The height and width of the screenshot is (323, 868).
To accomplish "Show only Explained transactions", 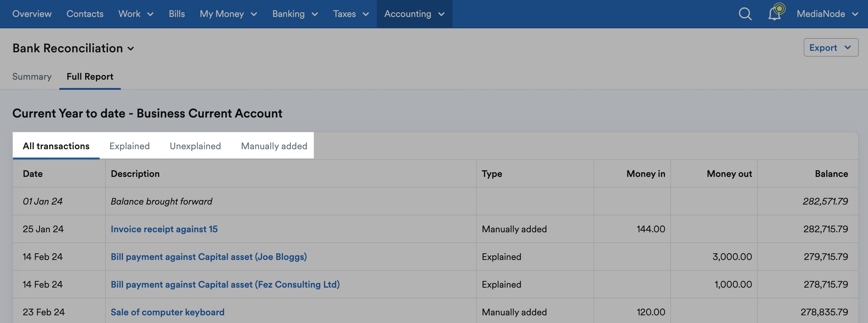I will coord(129,146).
